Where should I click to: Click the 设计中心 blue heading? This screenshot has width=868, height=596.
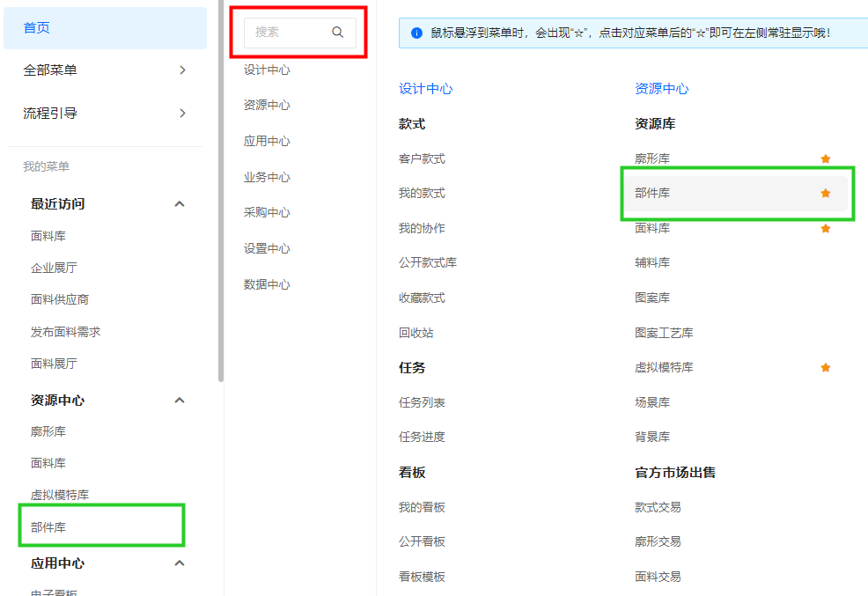tap(425, 89)
